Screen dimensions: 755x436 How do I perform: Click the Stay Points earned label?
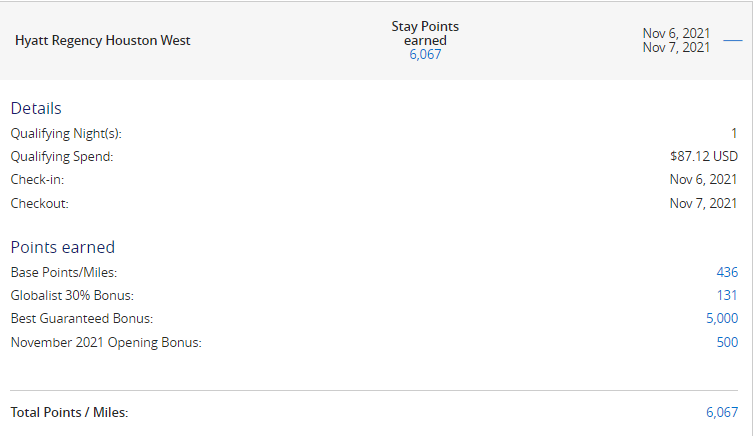pyautogui.click(x=425, y=33)
